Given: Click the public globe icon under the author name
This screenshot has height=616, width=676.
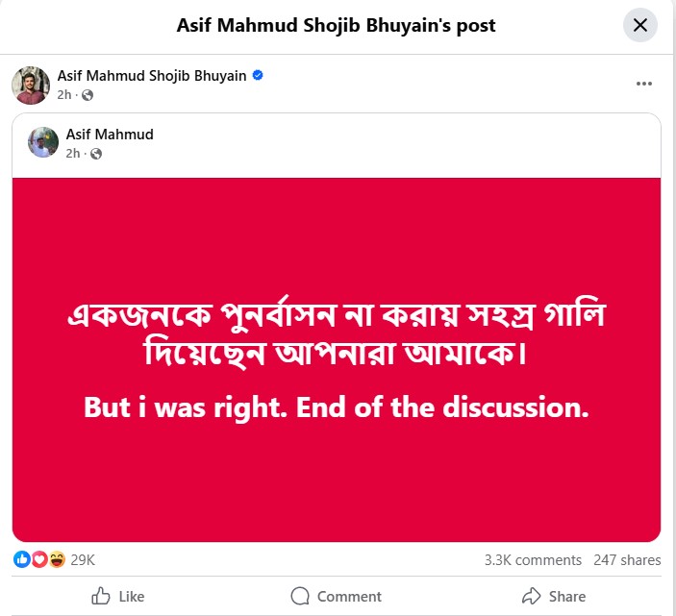Looking at the screenshot, I should pos(88,95).
